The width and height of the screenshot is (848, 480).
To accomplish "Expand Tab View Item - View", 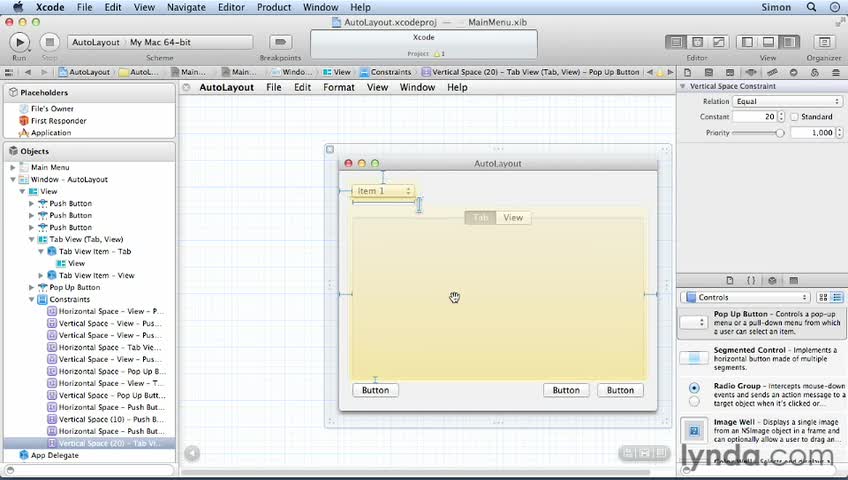I will point(41,276).
